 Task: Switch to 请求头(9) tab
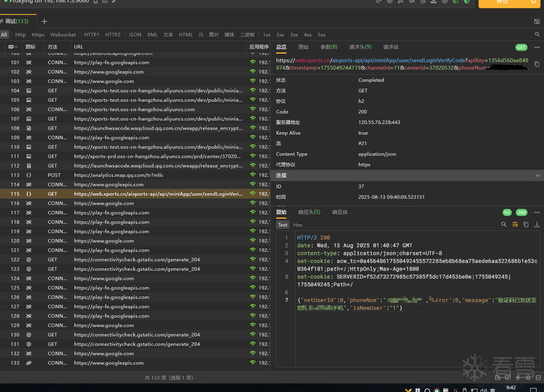click(360, 47)
